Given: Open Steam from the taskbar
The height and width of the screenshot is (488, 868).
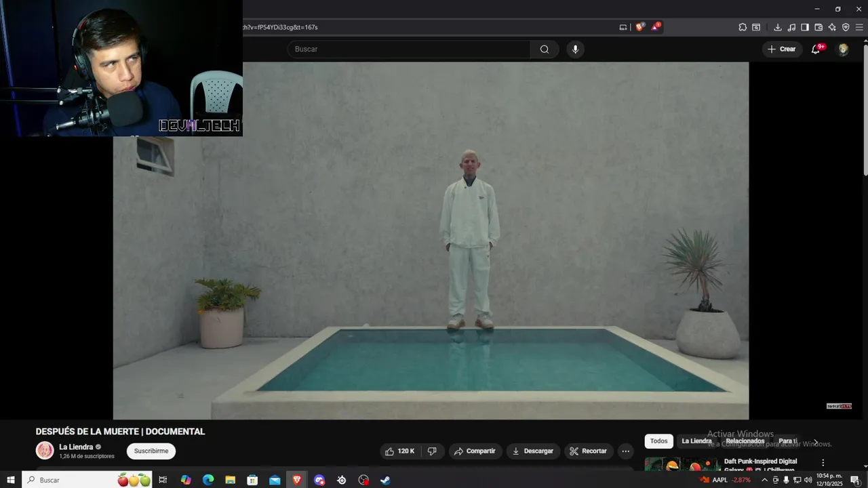Looking at the screenshot, I should (385, 480).
